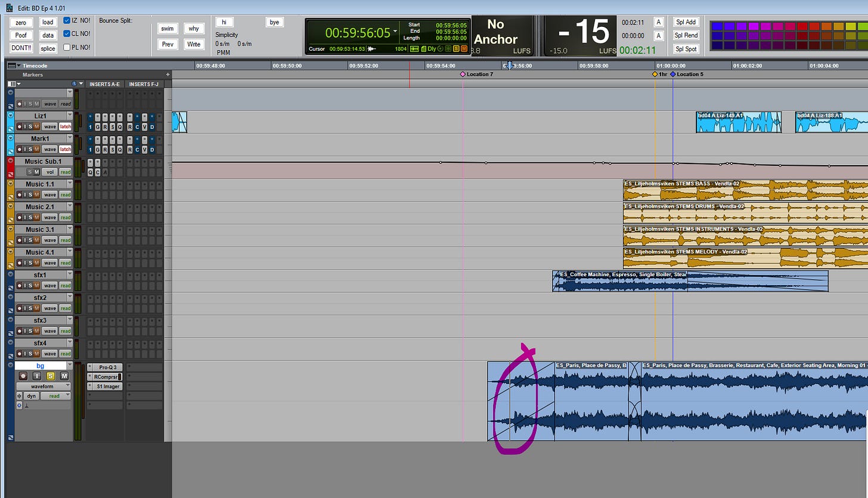Click INSERTS A-E column header
The width and height of the screenshot is (868, 498).
[x=105, y=84]
